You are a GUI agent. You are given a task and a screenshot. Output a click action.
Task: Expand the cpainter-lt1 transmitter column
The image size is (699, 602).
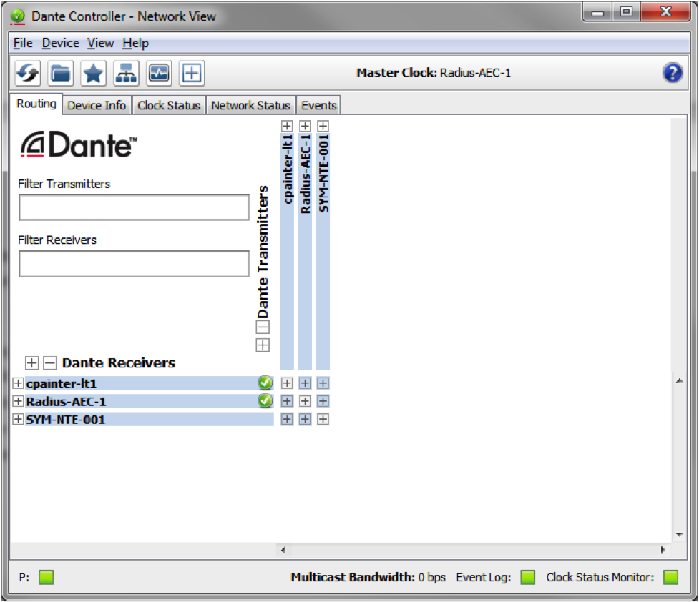(287, 126)
